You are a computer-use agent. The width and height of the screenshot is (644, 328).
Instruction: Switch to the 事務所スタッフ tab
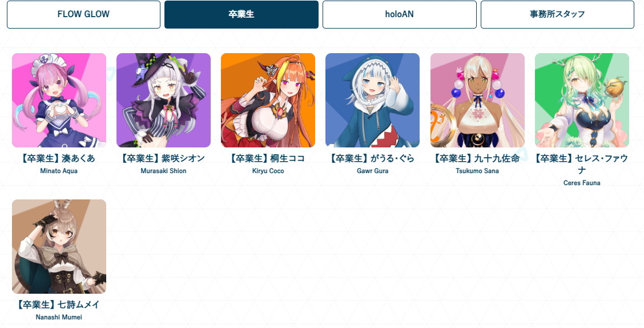pos(557,14)
